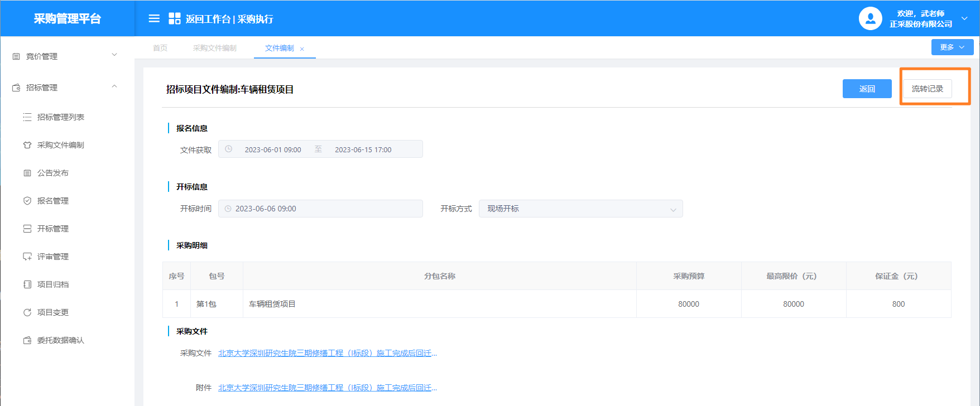The width and height of the screenshot is (980, 406).
Task: Open the 附件 file link
Action: 327,388
